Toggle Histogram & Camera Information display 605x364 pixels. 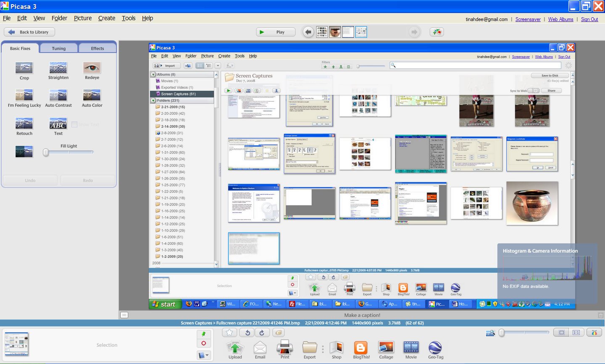coord(594,333)
